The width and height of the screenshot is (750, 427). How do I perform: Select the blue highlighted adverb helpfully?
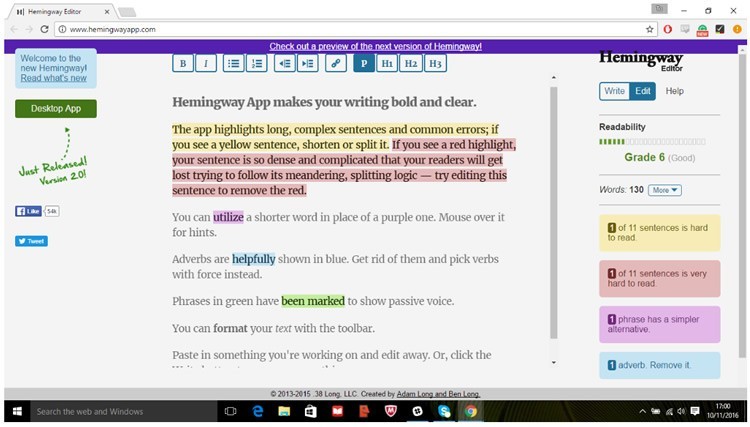coord(254,259)
